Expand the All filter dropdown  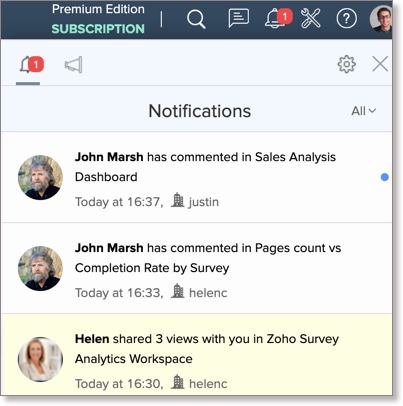[363, 111]
